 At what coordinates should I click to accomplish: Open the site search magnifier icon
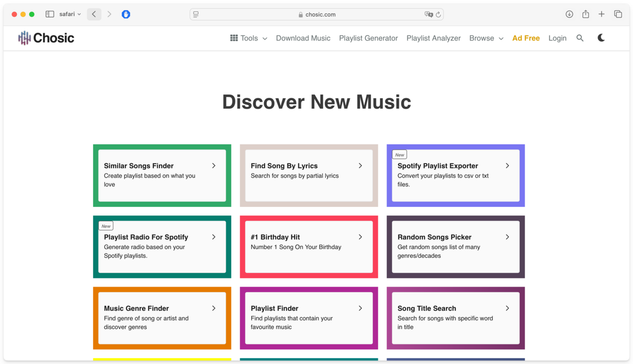(580, 38)
